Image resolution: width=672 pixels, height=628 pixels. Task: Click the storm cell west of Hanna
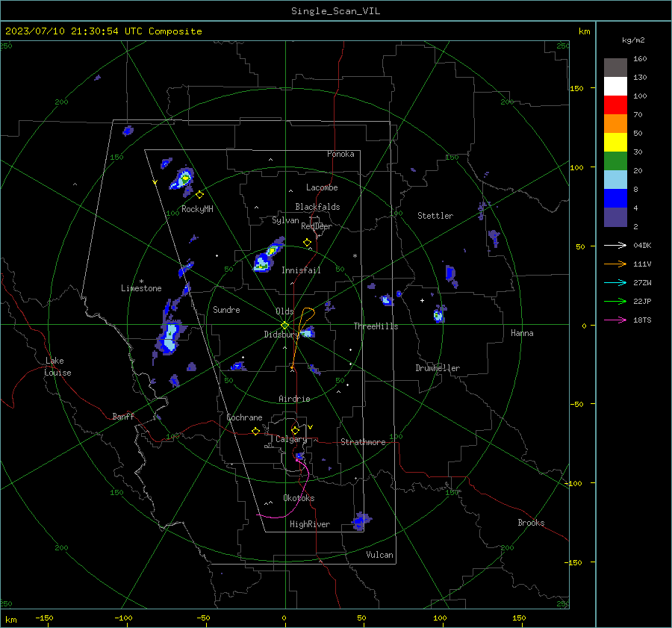coord(439,314)
